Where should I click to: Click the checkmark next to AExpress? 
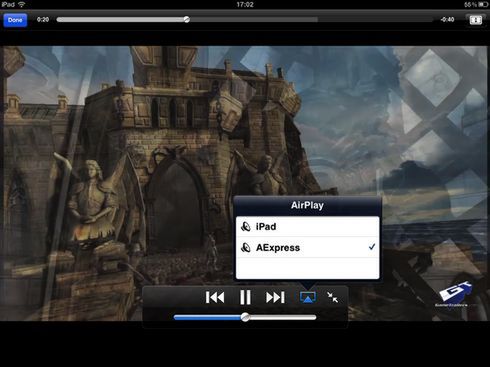coord(372,247)
